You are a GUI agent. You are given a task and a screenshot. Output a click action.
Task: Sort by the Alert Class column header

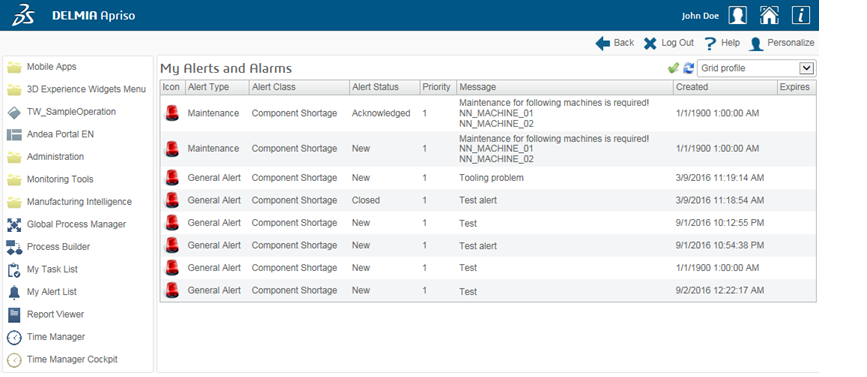[x=299, y=87]
